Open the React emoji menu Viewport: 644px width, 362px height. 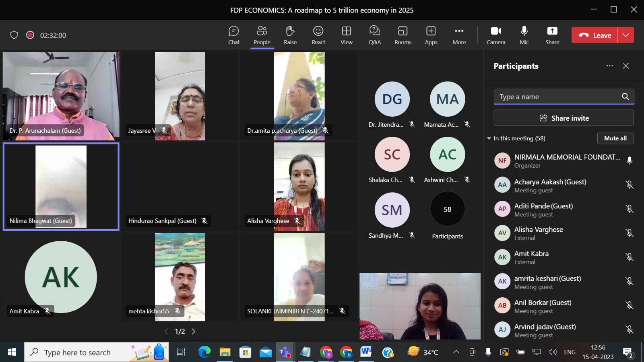318,35
